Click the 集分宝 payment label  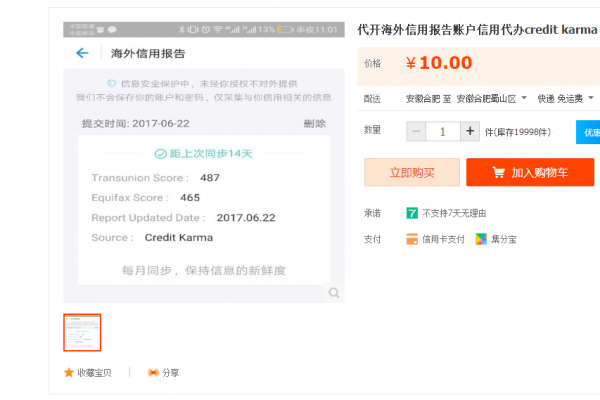coord(504,239)
